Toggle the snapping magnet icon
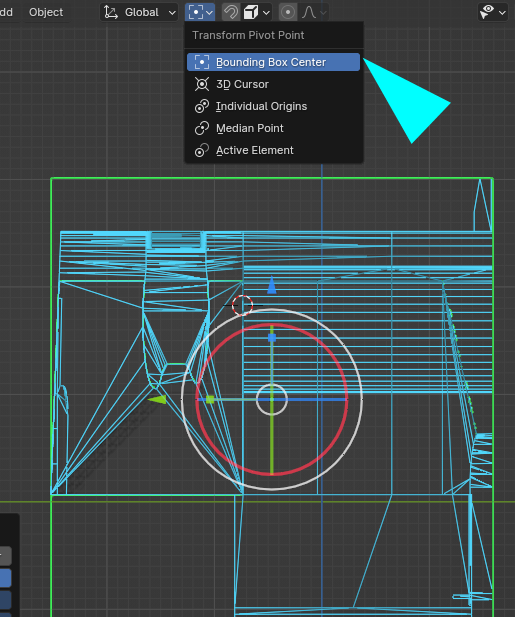 [231, 13]
